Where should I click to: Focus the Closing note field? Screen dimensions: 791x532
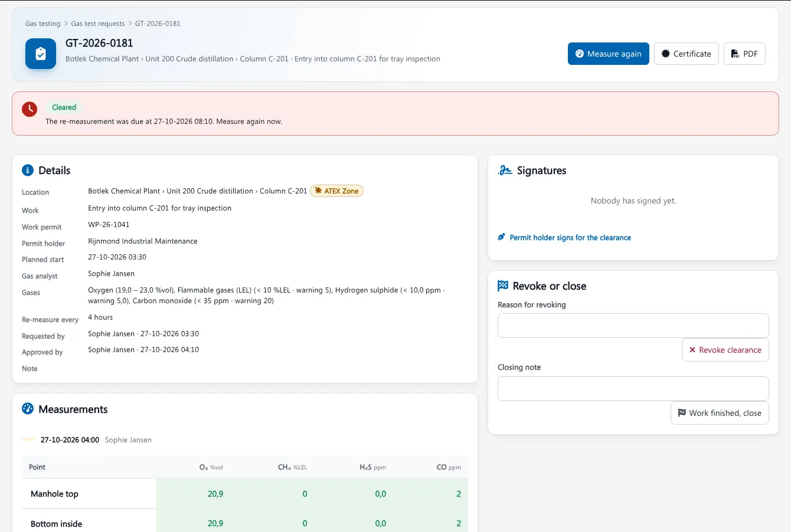coord(633,389)
